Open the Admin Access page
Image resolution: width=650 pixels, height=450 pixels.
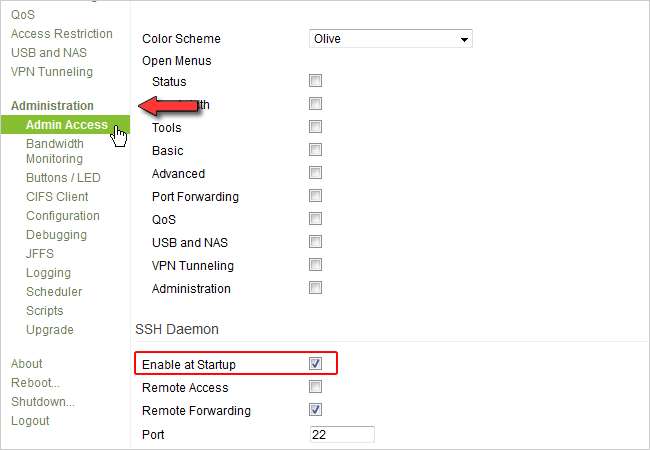point(66,125)
